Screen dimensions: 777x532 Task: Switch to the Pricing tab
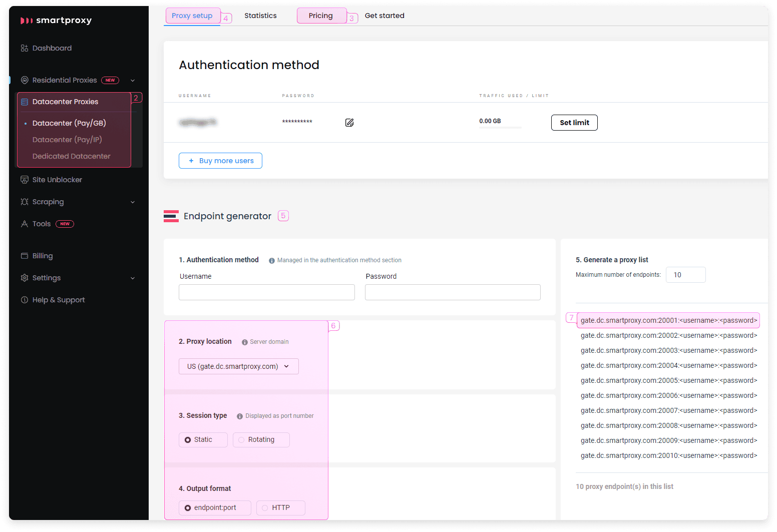[x=321, y=16]
